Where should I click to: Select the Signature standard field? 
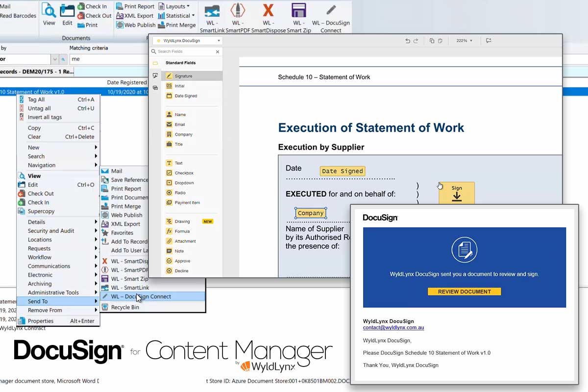193,76
